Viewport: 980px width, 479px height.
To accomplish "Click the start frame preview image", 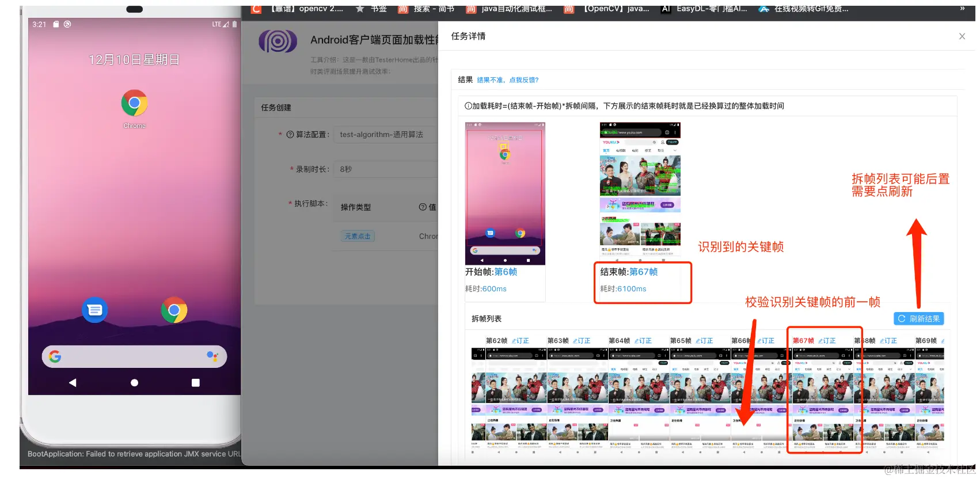I will click(505, 193).
